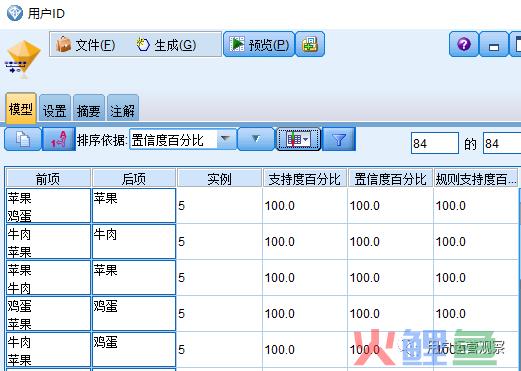Click the red sort icon beside 排序依据
Screen dimensions: 521x371
[x=59, y=139]
